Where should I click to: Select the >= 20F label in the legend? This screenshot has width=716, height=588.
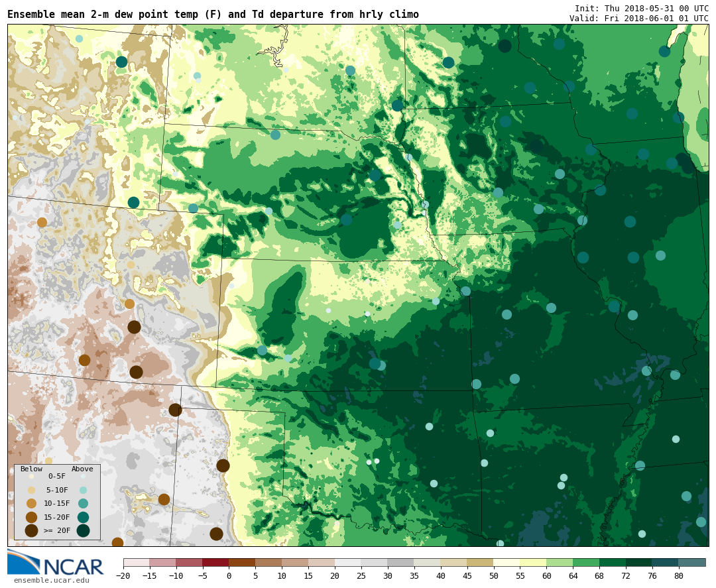57,530
